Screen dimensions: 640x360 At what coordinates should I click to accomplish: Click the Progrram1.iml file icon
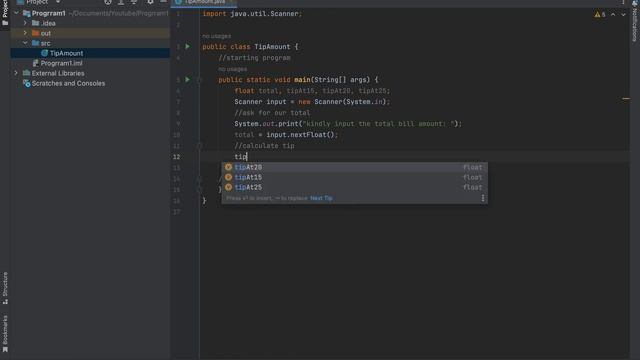(x=36, y=63)
